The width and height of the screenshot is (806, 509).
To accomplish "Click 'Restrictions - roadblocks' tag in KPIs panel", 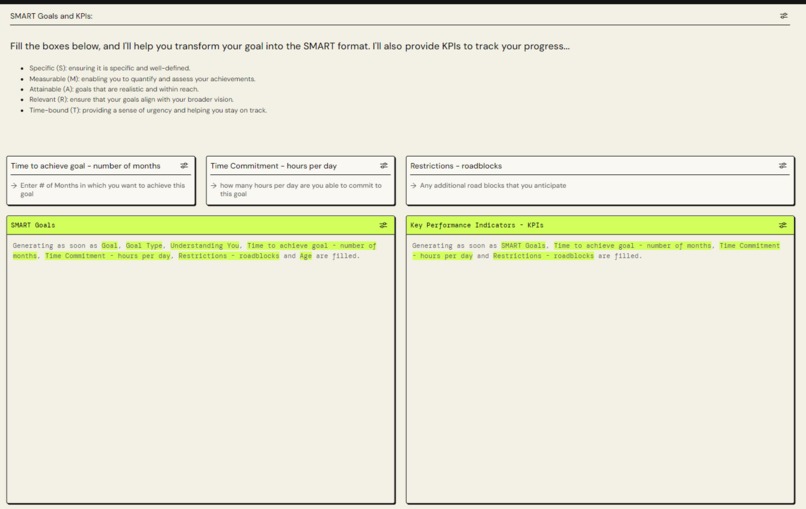I will click(x=543, y=256).
